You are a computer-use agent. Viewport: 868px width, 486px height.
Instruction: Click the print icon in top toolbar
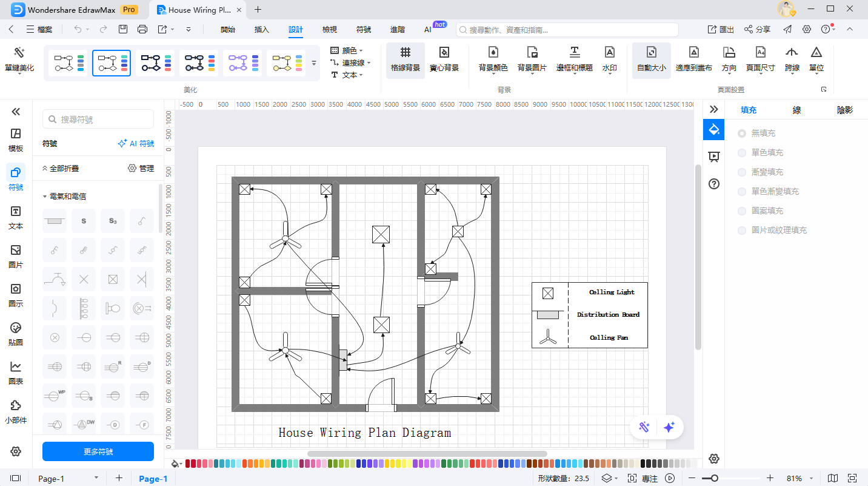point(142,29)
